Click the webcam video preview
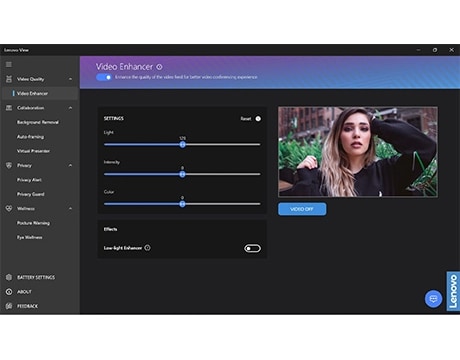Viewport: 460px width, 360px height. point(358,152)
